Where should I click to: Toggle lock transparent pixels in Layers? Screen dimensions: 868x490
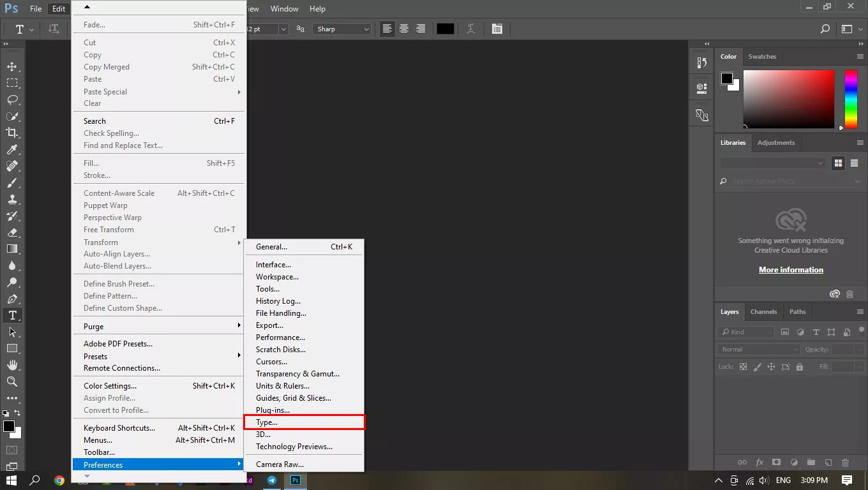click(743, 367)
